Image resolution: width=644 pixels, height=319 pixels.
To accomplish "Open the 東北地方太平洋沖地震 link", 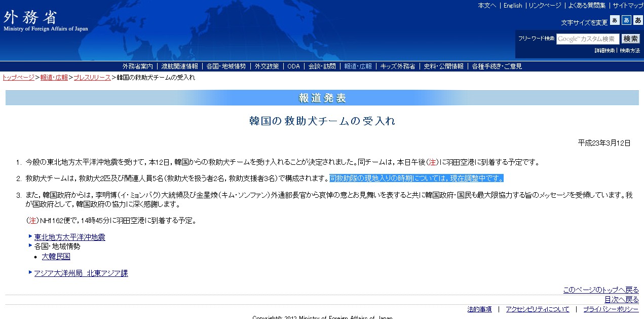I will [69, 237].
